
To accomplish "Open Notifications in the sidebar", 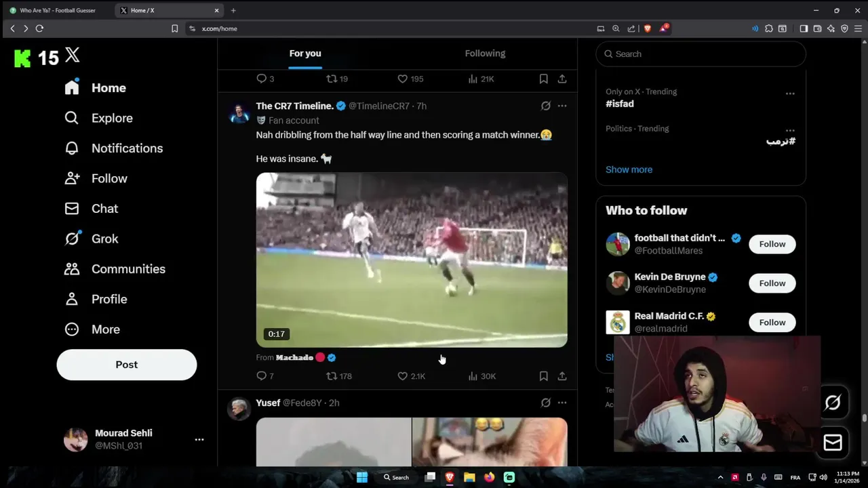I will pyautogui.click(x=114, y=148).
